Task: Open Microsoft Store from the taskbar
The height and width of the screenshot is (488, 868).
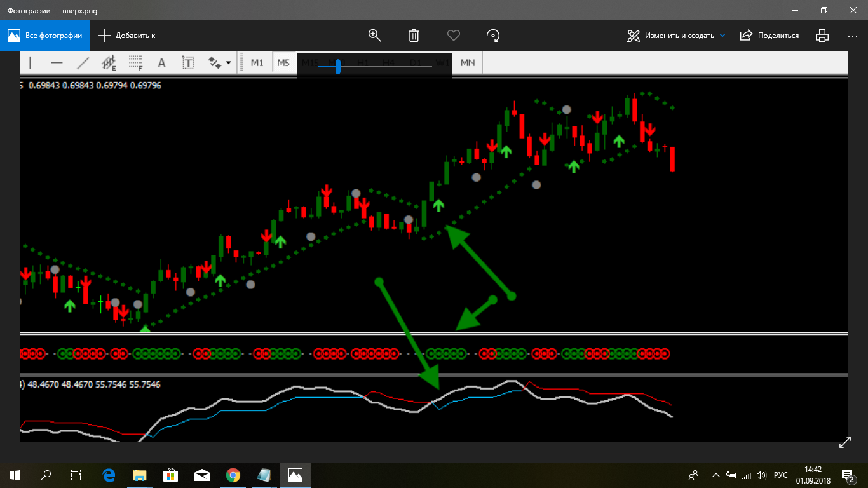Action: pyautogui.click(x=170, y=475)
